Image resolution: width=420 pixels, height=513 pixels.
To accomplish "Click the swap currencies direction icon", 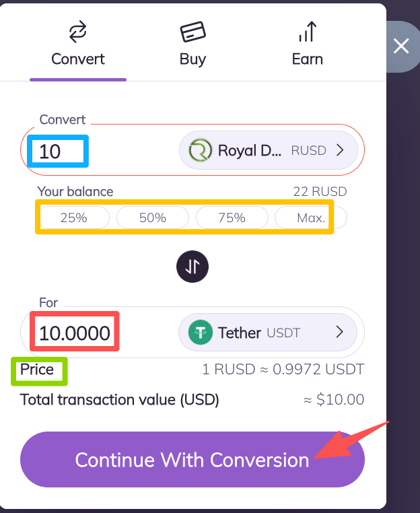I will tap(193, 267).
